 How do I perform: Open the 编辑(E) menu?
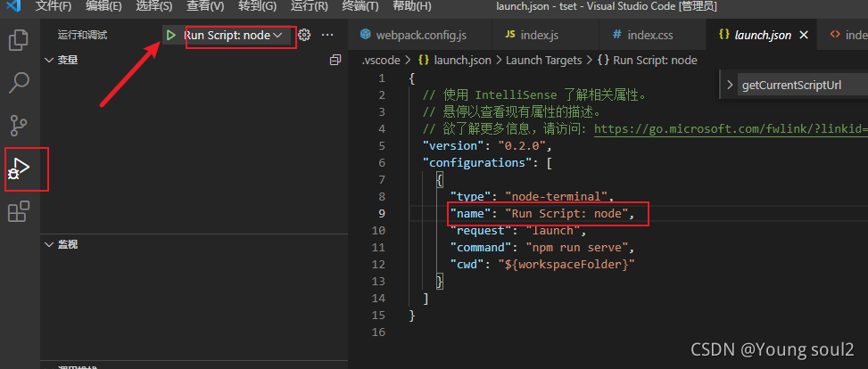pyautogui.click(x=104, y=6)
